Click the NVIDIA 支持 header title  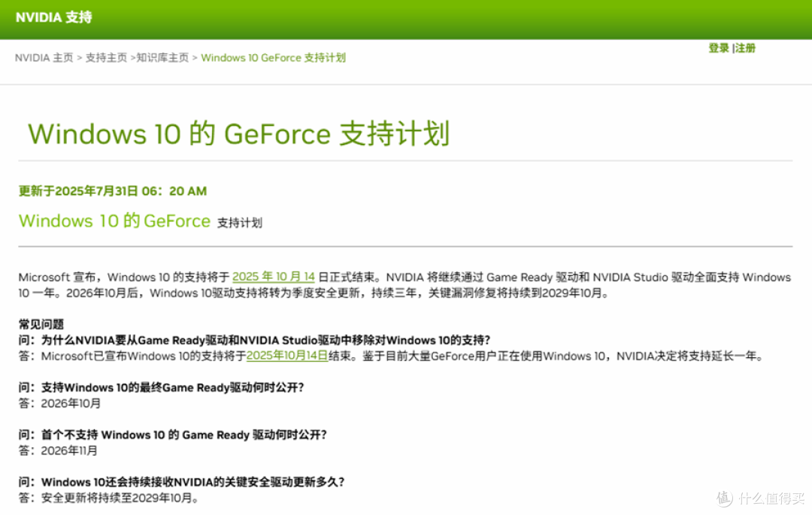54,17
